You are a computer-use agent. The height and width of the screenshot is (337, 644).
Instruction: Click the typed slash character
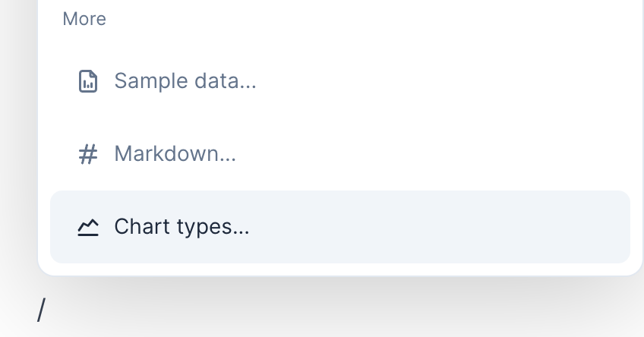41,310
